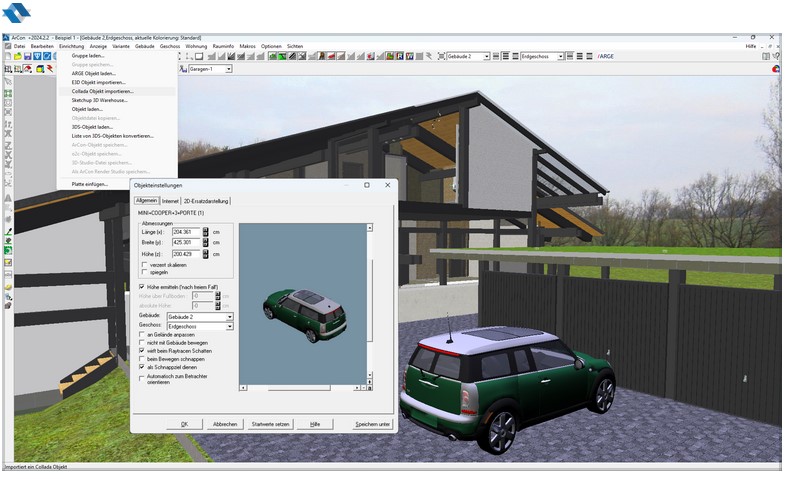Click the Open folder icon in toolbar
This screenshot has height=479, width=787.
click(x=18, y=56)
